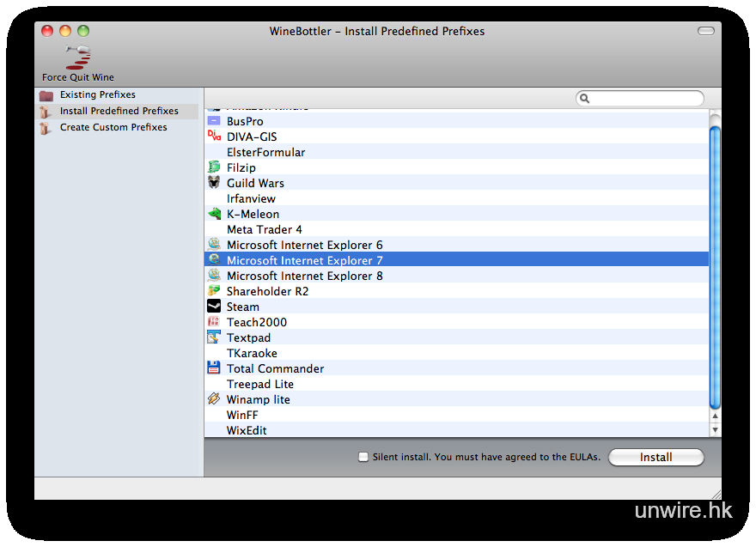Screen dimensions: 756x547
Task: Click the Force Quit Wine toolbar icon
Action: tap(77, 58)
